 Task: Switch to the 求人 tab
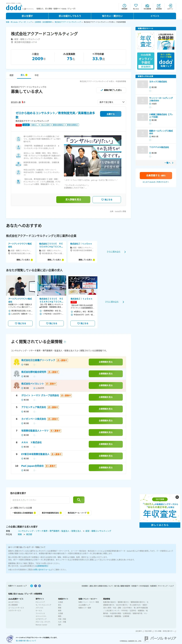24,75
